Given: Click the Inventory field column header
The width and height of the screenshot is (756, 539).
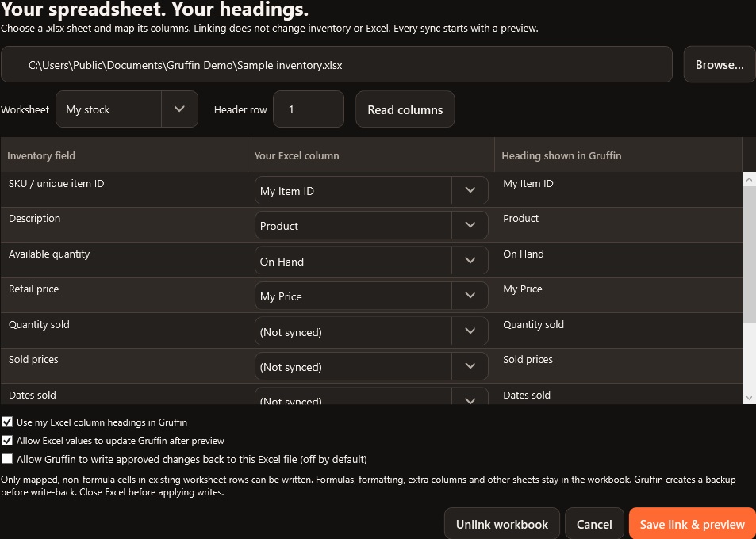Looking at the screenshot, I should (x=124, y=155).
